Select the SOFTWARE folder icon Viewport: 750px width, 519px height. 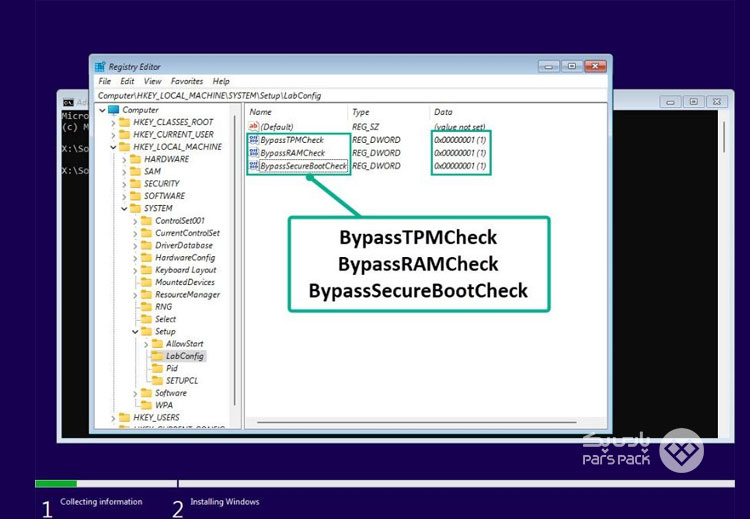[x=135, y=196]
